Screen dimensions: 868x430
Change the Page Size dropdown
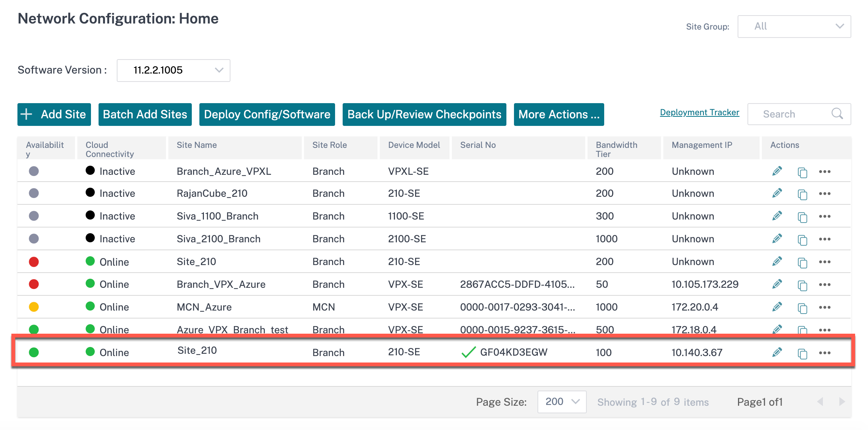562,402
